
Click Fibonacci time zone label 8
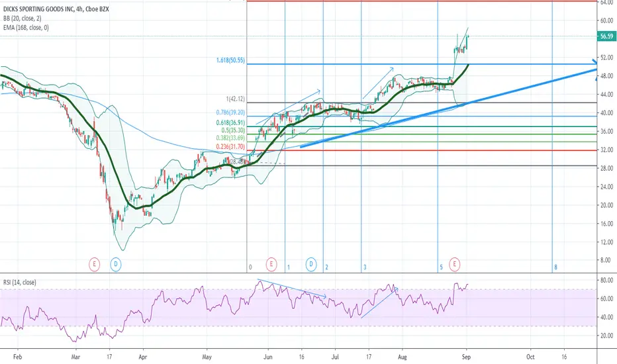pos(555,267)
